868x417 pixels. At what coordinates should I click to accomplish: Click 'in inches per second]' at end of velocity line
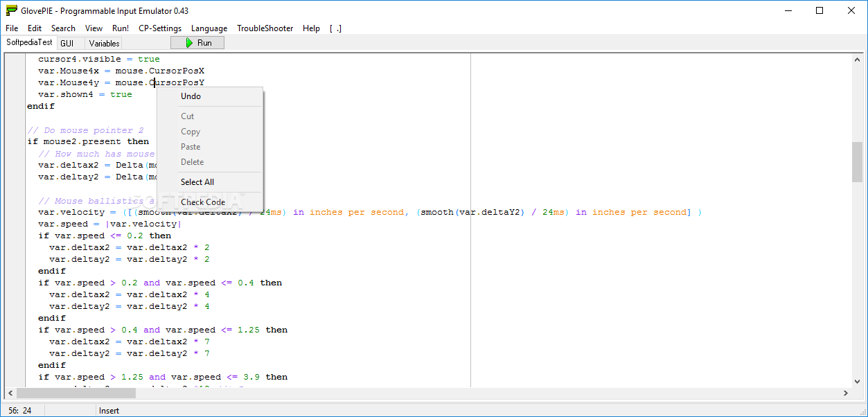coord(634,213)
